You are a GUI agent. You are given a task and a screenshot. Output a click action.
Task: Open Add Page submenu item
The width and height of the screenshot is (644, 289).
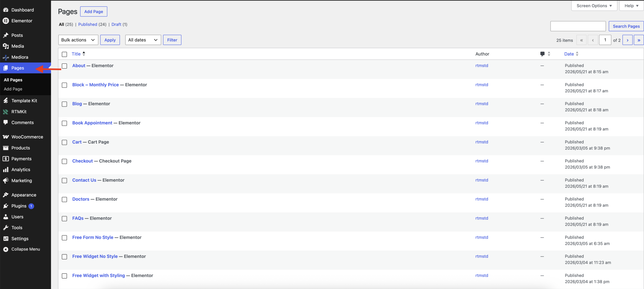(13, 89)
